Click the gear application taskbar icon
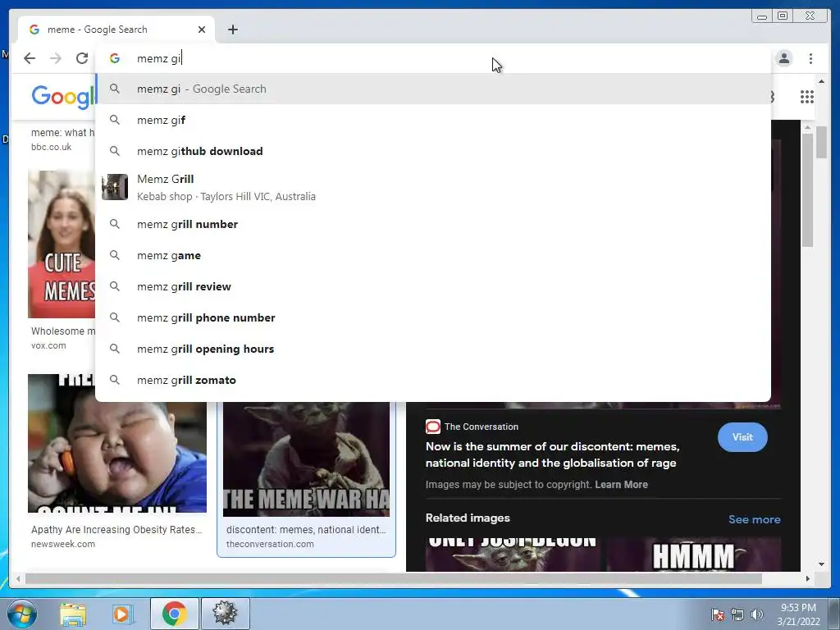The width and height of the screenshot is (840, 630). point(225,614)
